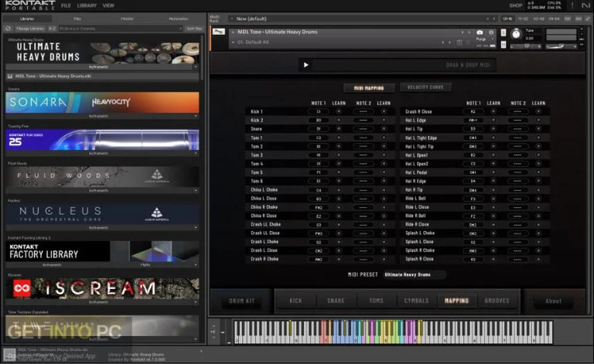Click Learn icon beside Kick 1 Note 1

[339, 111]
